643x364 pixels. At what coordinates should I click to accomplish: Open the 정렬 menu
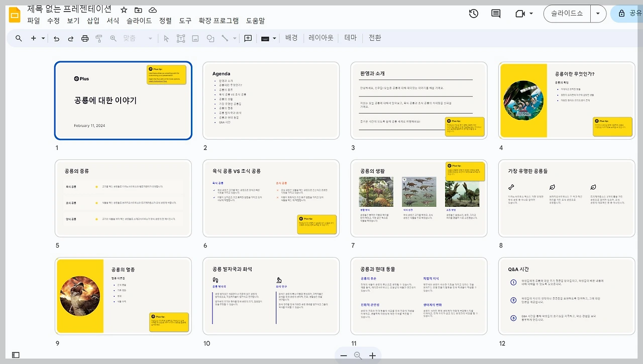pyautogui.click(x=165, y=21)
